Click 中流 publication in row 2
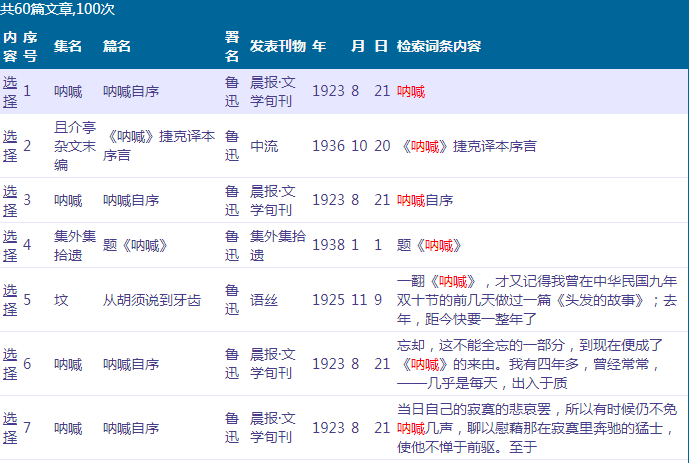 (264, 146)
